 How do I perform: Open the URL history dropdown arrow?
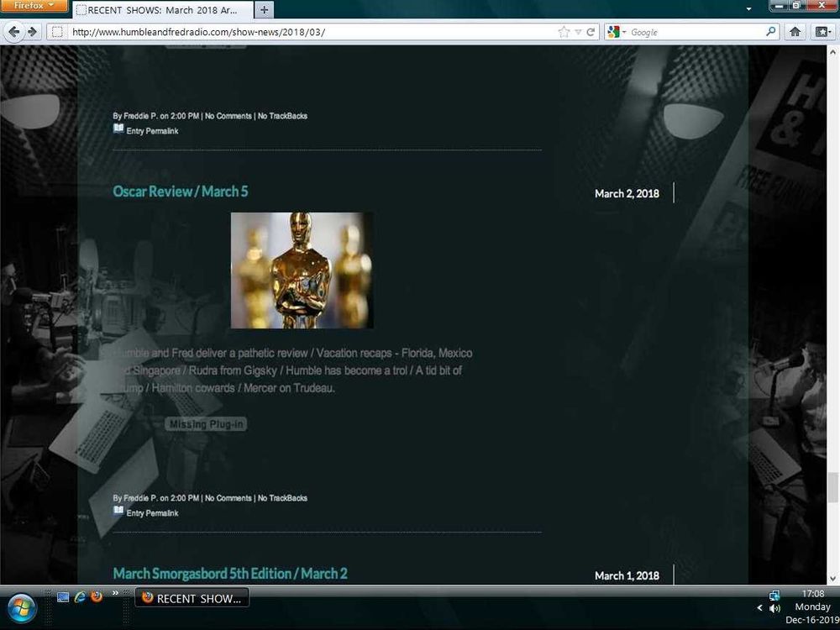tap(578, 32)
